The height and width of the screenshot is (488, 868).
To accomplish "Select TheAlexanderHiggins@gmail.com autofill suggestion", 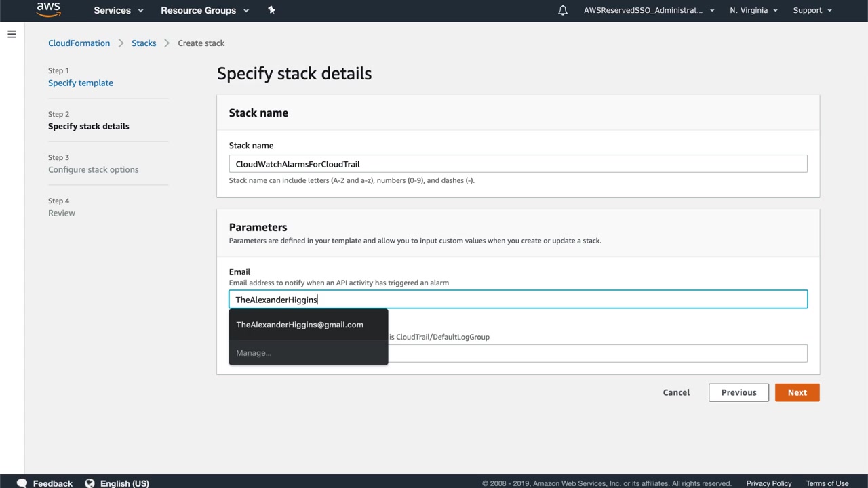I will [300, 325].
